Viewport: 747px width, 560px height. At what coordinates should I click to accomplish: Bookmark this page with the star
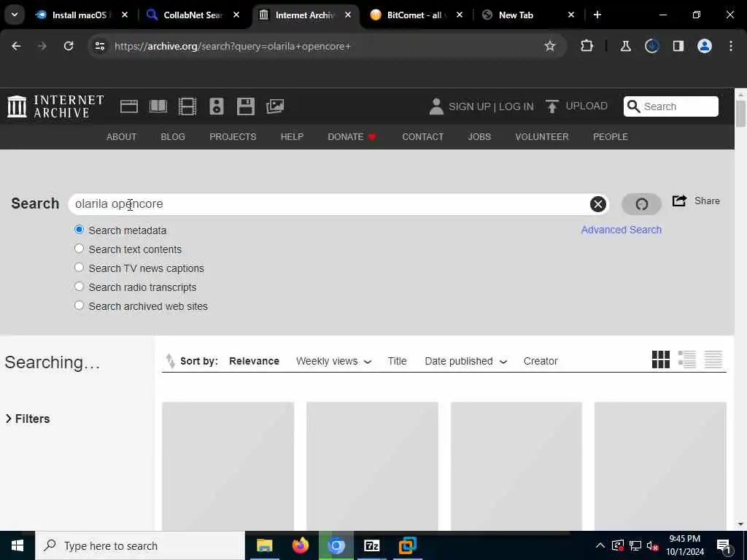tap(550, 46)
